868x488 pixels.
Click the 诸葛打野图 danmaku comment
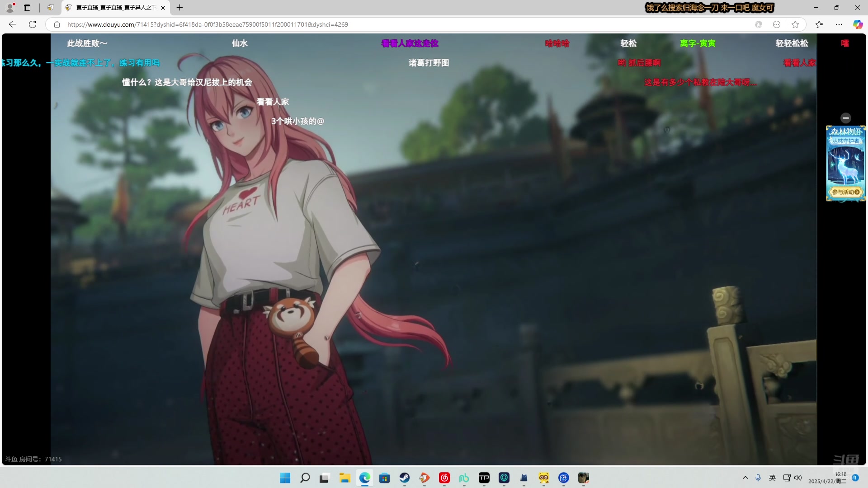[x=429, y=63]
